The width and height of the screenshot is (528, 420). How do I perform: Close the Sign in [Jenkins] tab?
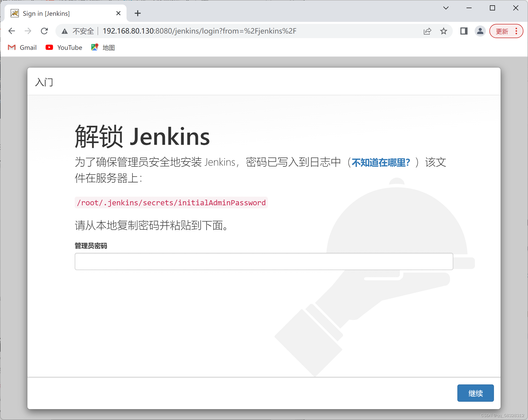pos(118,13)
